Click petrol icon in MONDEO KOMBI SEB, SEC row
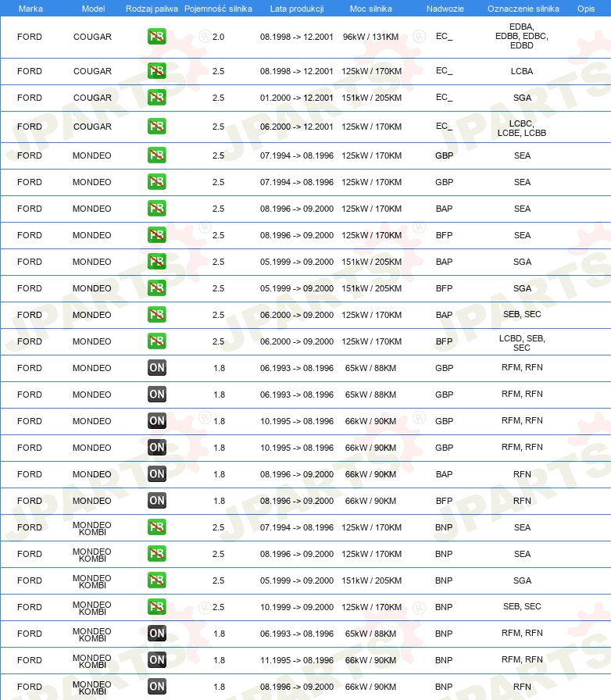The image size is (611, 700). pyautogui.click(x=157, y=607)
